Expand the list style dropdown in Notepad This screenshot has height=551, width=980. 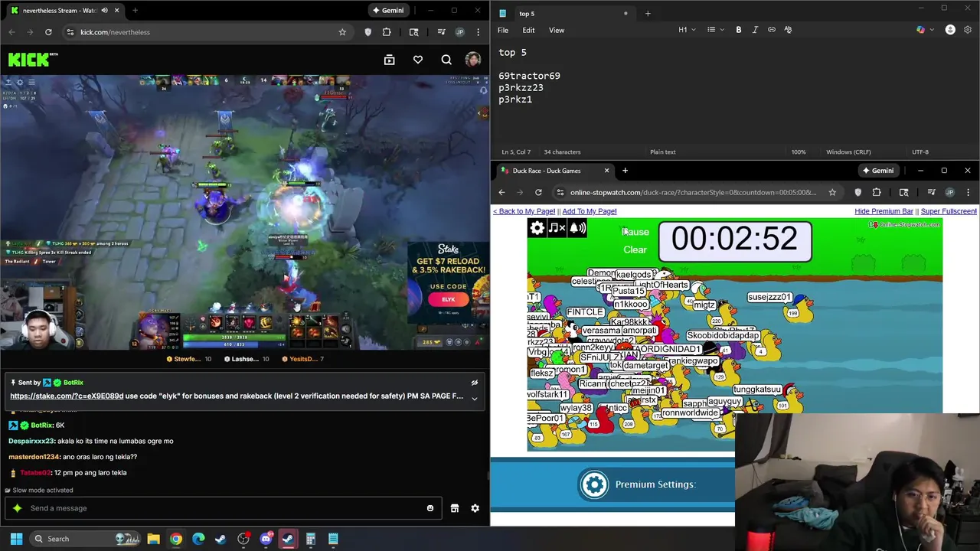(715, 30)
